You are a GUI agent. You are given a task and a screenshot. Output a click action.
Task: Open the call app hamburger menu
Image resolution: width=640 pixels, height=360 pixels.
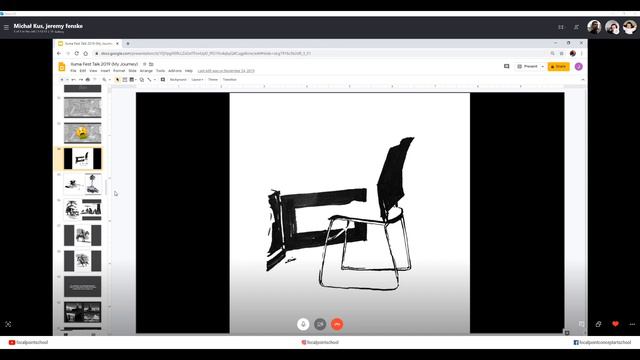click(6, 27)
